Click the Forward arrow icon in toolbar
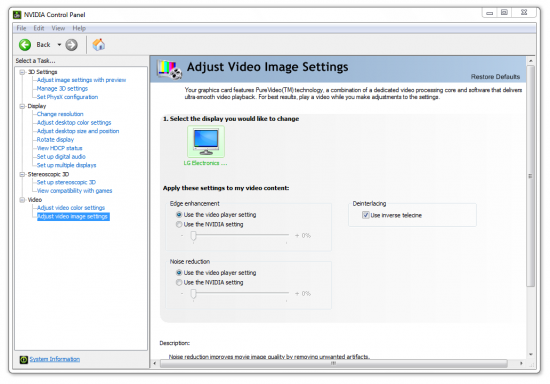Image resolution: width=550 pixels, height=384 pixels. pyautogui.click(x=72, y=45)
